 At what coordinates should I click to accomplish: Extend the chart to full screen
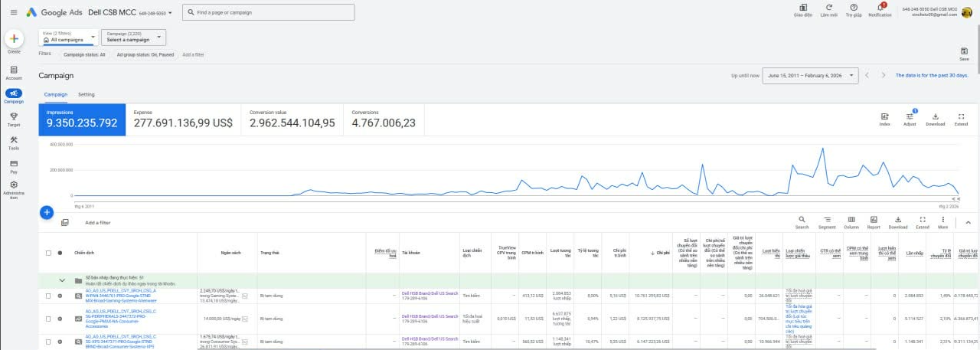click(961, 119)
